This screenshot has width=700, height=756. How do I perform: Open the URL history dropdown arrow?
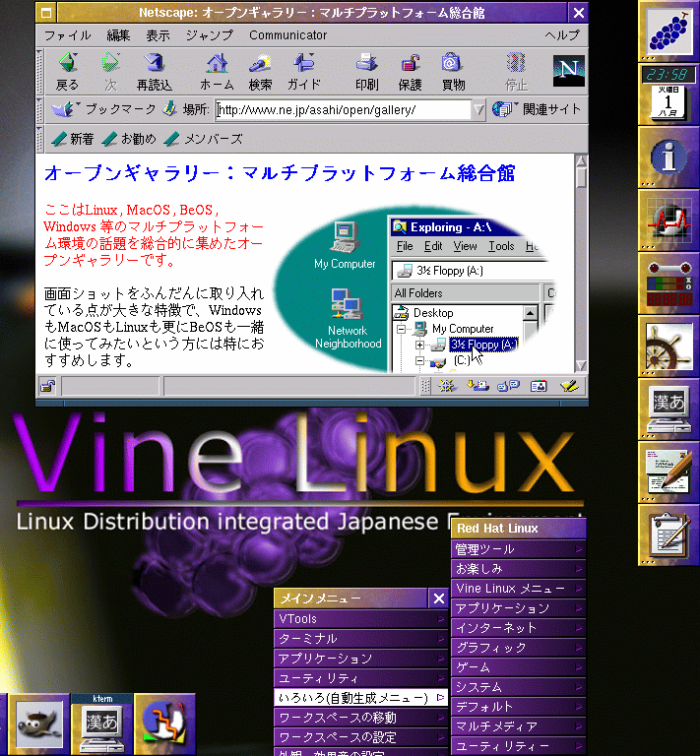click(x=478, y=110)
